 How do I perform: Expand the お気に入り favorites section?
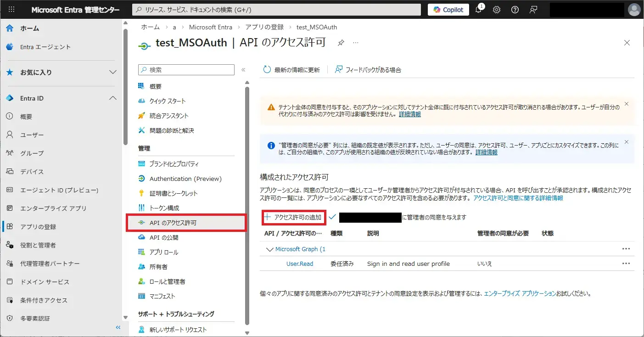tap(112, 73)
